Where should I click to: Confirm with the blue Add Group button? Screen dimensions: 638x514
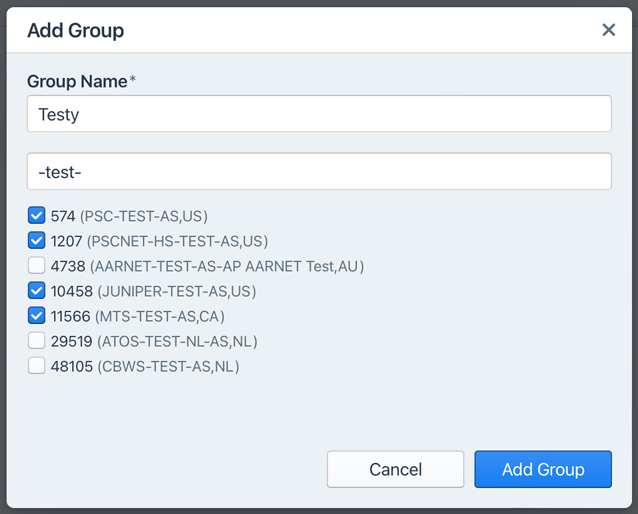[542, 469]
